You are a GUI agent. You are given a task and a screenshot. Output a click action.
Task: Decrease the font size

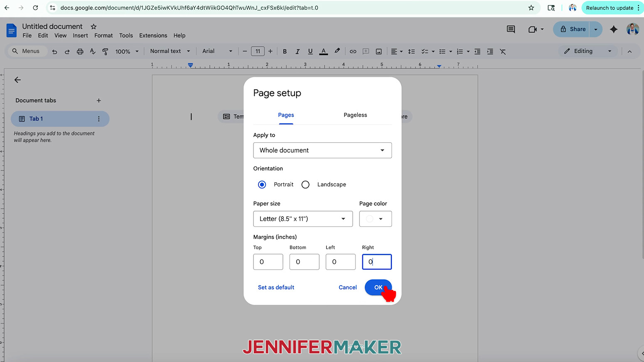coord(245,51)
